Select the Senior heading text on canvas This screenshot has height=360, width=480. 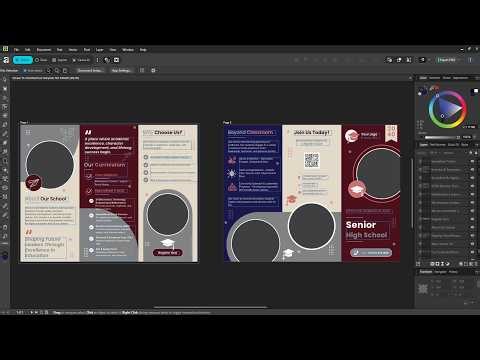tap(361, 225)
